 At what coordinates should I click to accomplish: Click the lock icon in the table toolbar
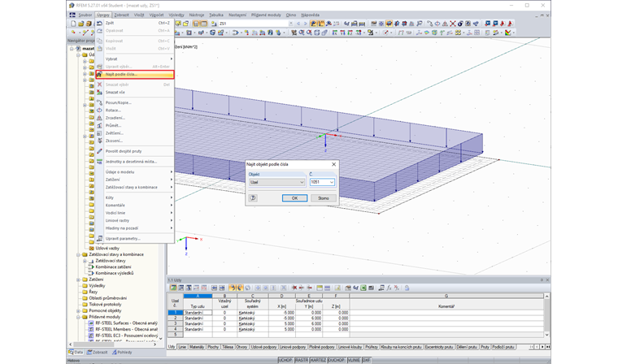click(x=407, y=288)
